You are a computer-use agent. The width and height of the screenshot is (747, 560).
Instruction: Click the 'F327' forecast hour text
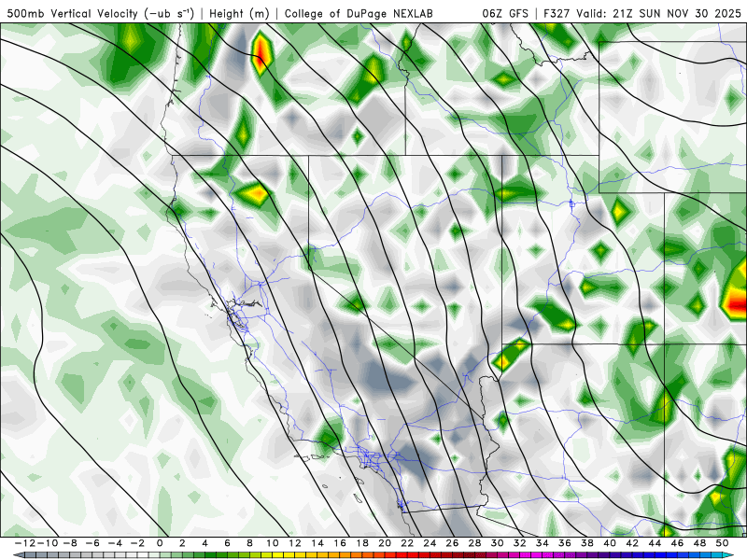coord(557,13)
